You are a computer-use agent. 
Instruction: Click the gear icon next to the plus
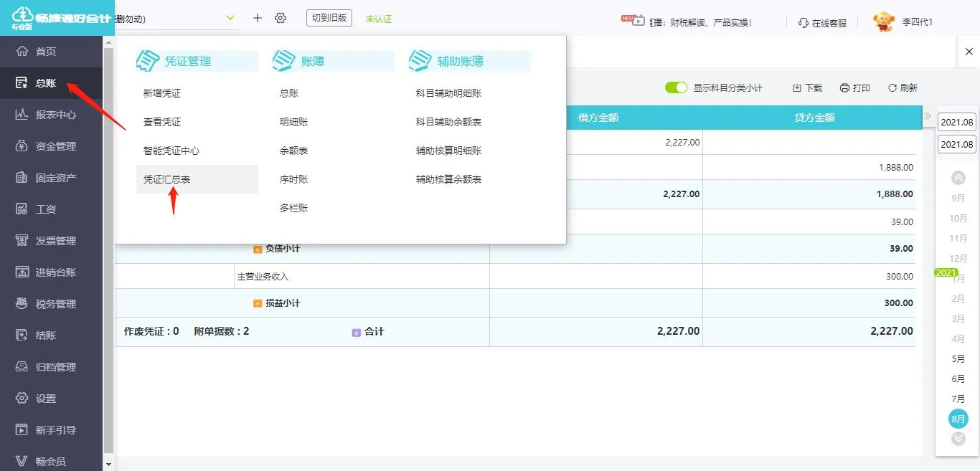[281, 18]
